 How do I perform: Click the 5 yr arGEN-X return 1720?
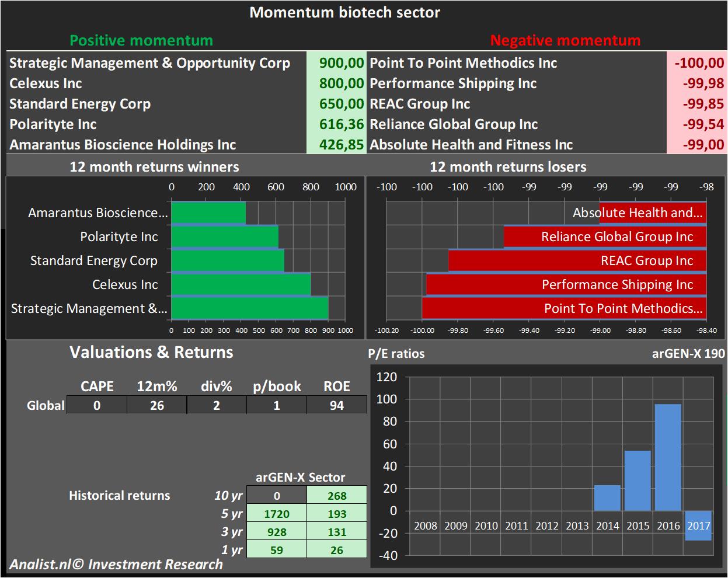(277, 514)
